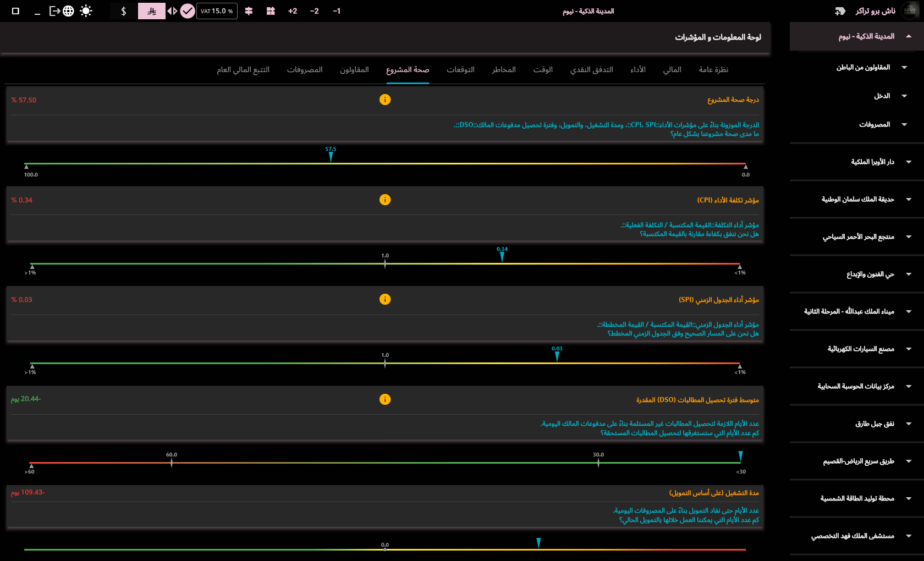Screen dimensions: 924x561
Task: Click the DSO gauge pointer marker
Action: click(x=741, y=456)
